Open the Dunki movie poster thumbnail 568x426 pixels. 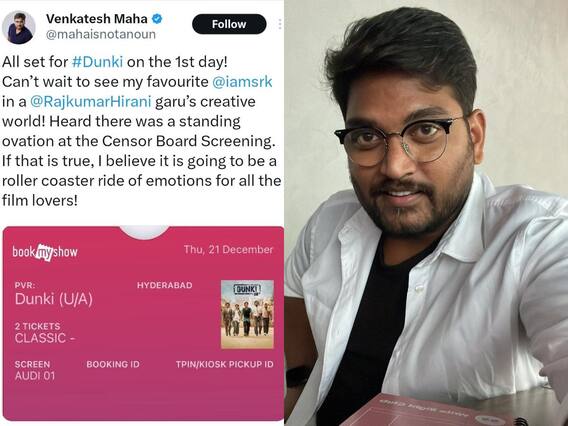[247, 314]
